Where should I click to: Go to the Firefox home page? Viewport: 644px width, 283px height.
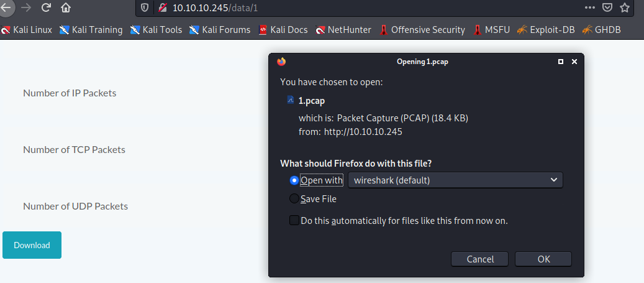[66, 8]
